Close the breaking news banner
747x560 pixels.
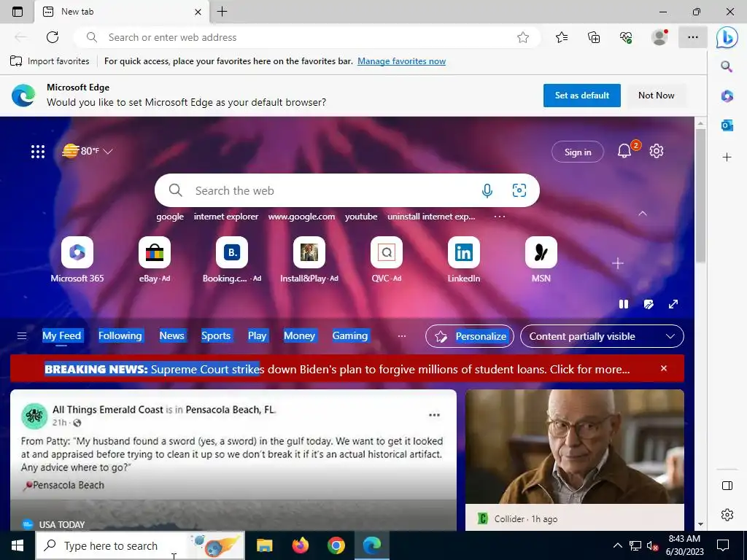tap(664, 368)
